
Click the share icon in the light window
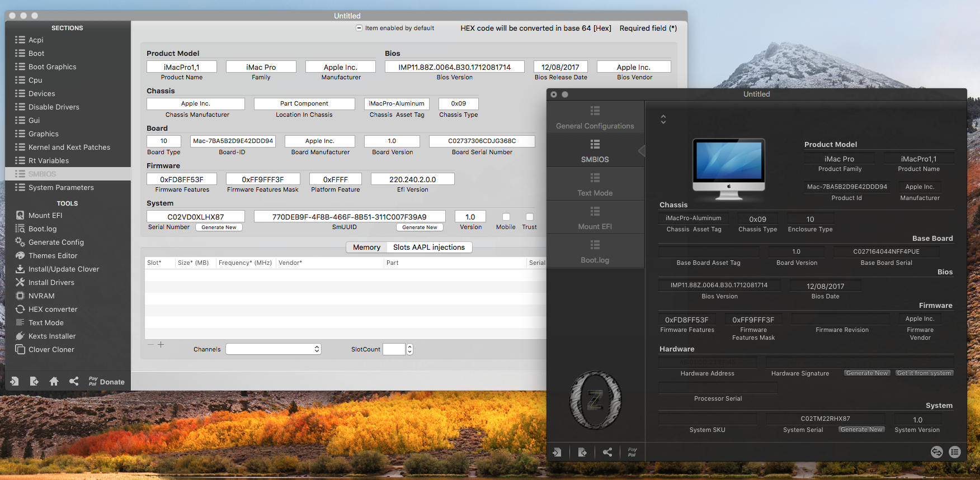click(x=74, y=381)
